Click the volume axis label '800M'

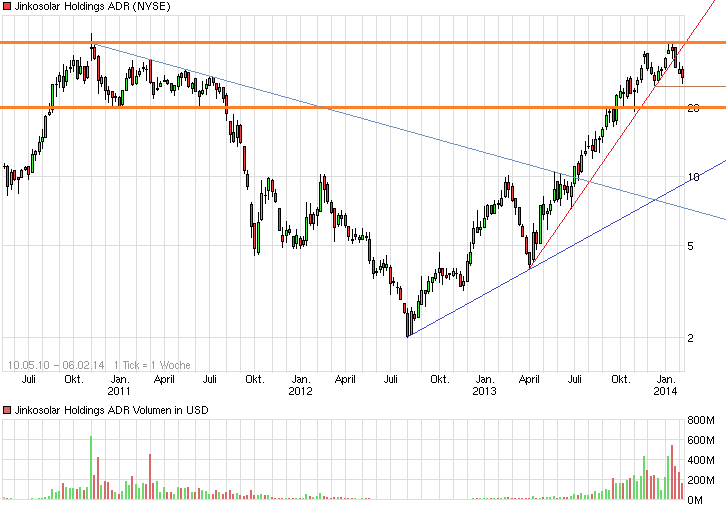[701, 420]
